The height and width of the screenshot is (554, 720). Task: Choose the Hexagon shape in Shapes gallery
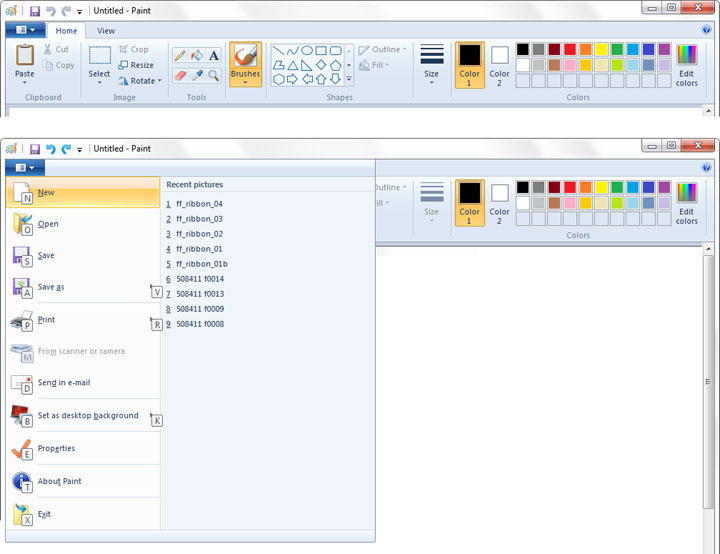[x=278, y=79]
